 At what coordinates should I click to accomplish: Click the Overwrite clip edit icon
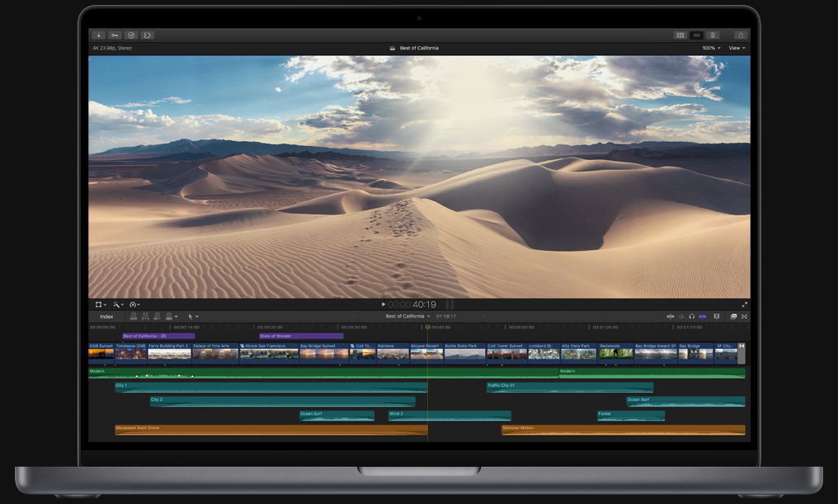[169, 317]
